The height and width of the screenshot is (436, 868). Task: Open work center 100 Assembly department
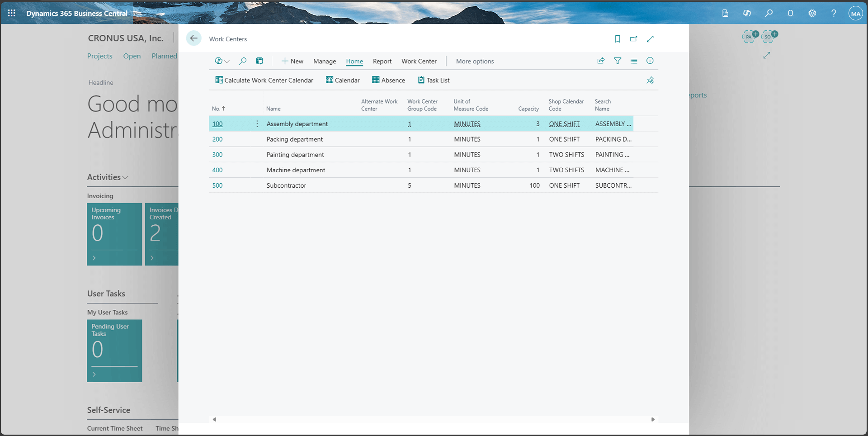click(x=217, y=123)
